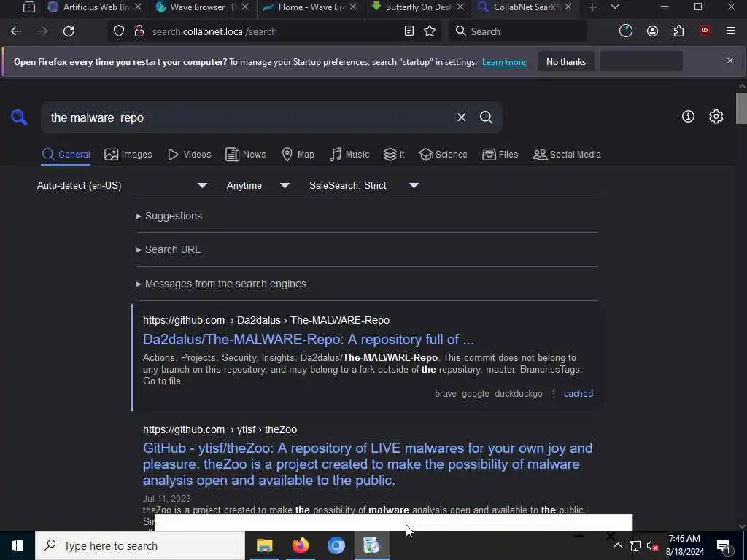List all tabs using the chevron button

point(615,7)
